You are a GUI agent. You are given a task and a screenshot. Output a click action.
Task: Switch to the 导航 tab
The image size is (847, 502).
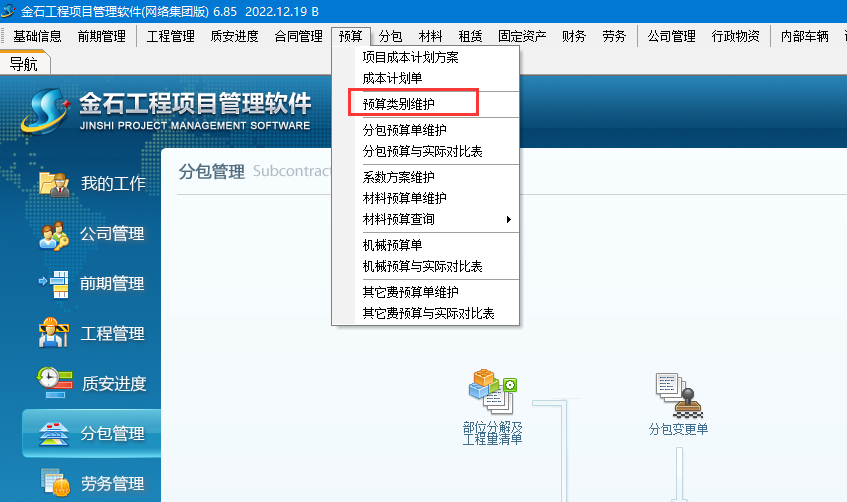coord(23,63)
